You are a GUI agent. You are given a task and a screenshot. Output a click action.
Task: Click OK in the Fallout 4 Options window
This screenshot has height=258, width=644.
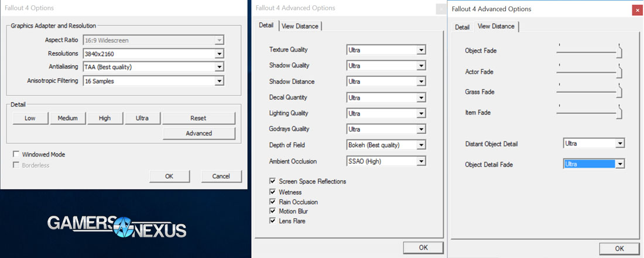[x=169, y=176]
